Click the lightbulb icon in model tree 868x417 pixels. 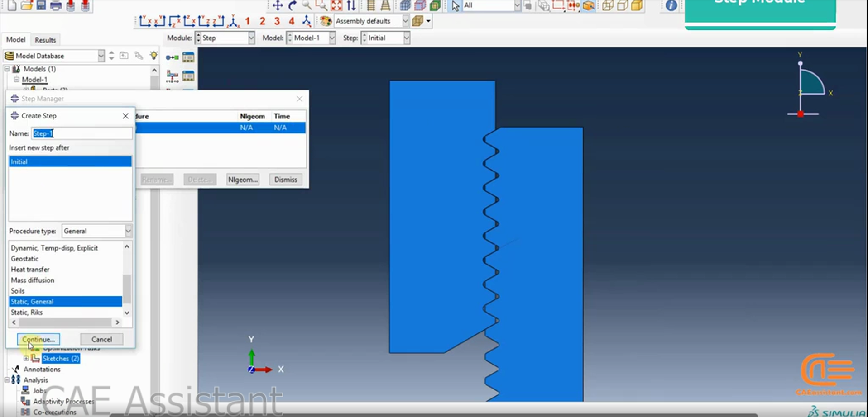point(154,55)
